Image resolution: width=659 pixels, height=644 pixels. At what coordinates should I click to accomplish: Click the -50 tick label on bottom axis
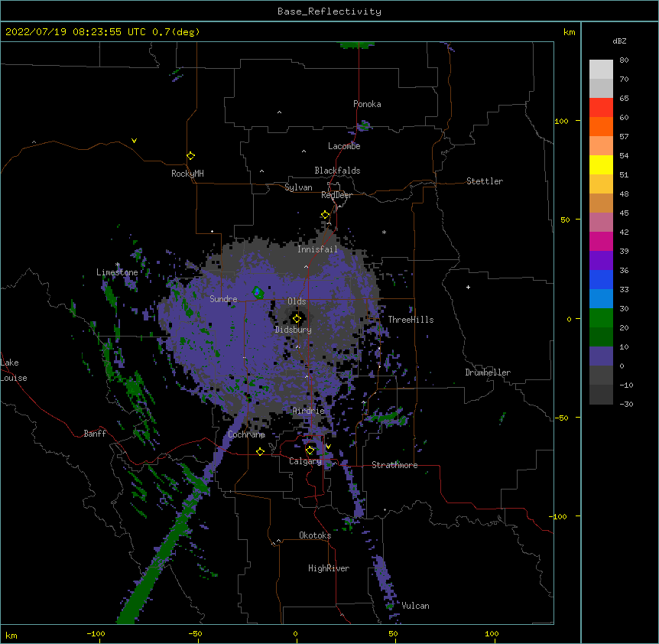(195, 633)
